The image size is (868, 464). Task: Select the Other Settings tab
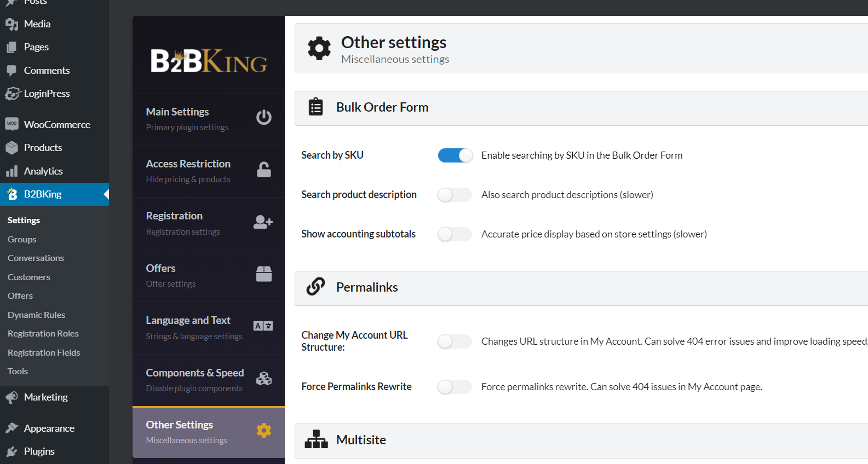[x=209, y=432]
